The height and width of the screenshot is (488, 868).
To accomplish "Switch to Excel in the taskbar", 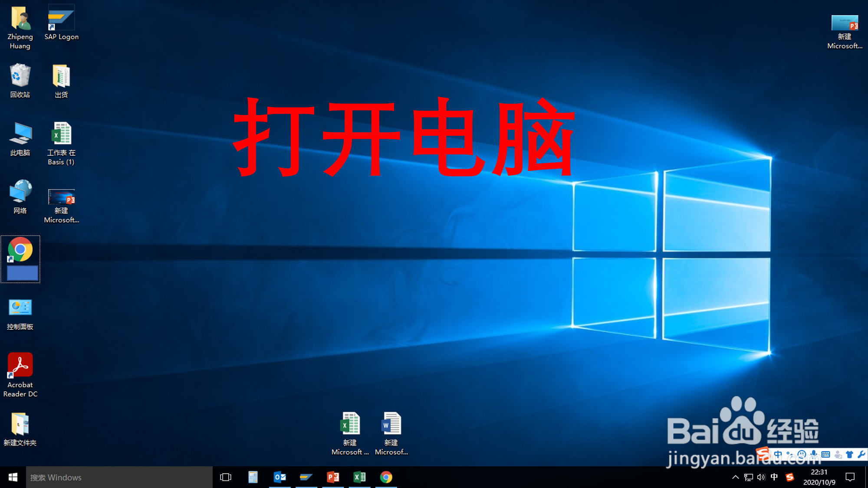I will coord(359,477).
